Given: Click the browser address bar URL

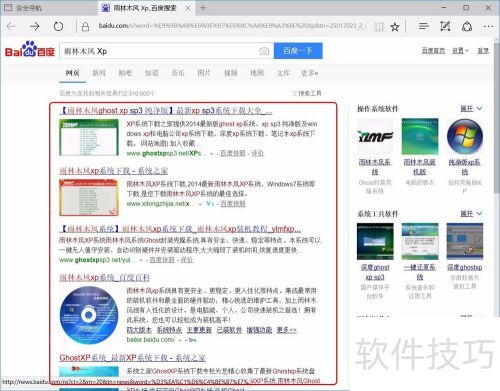Looking at the screenshot, I should [232, 26].
